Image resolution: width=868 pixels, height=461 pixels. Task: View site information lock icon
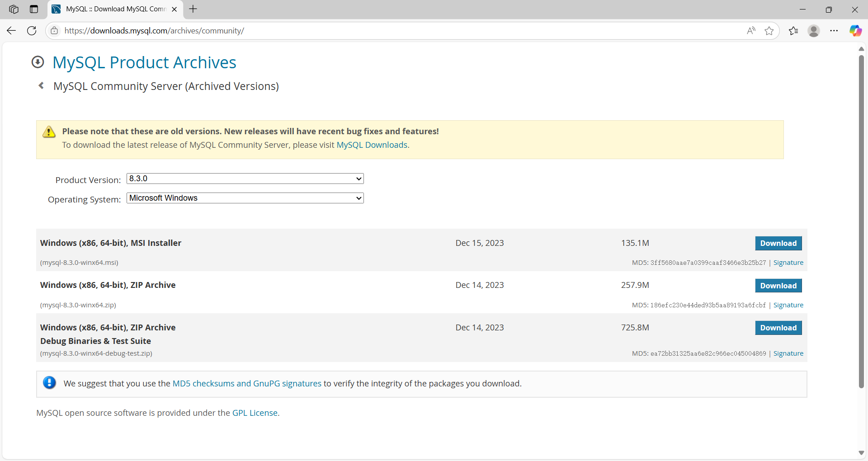coord(54,31)
